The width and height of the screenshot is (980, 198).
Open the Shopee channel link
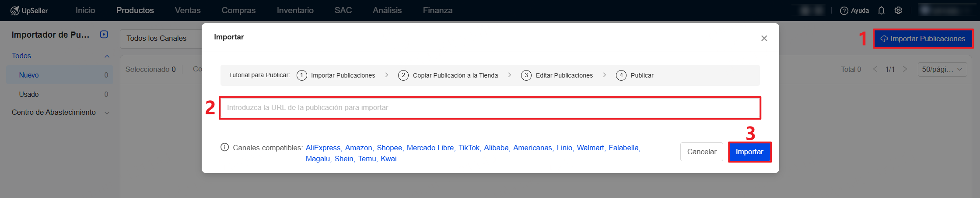click(389, 148)
